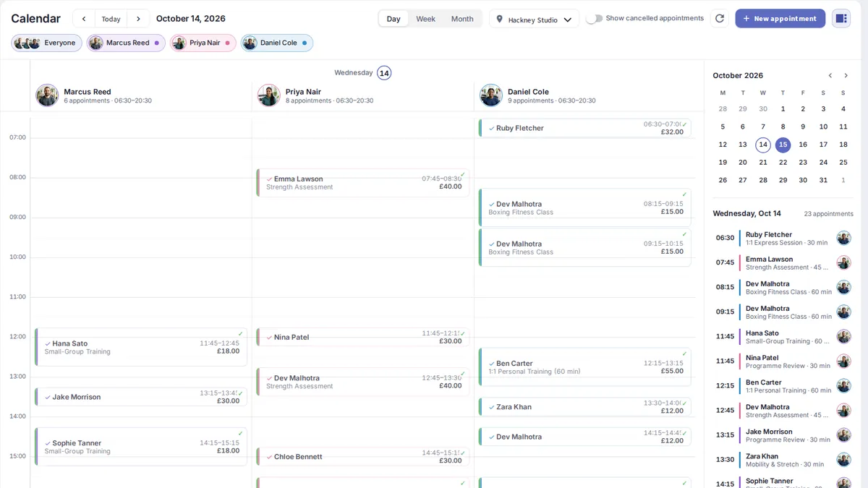Click the refresh calendar icon
This screenshot has height=488, width=868.
click(720, 19)
